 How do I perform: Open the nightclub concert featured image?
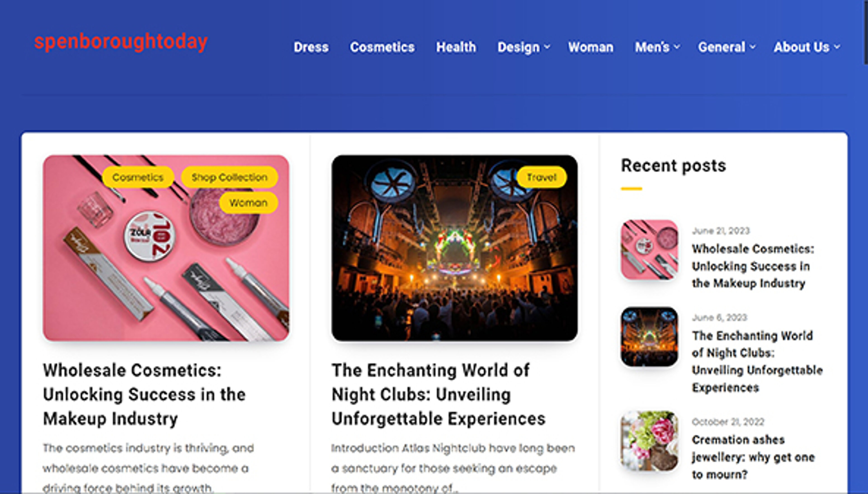tap(454, 248)
